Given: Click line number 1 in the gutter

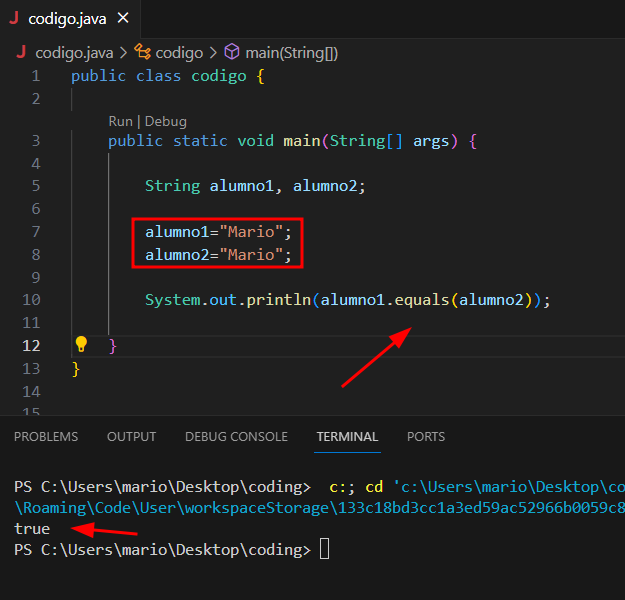Looking at the screenshot, I should [36, 76].
